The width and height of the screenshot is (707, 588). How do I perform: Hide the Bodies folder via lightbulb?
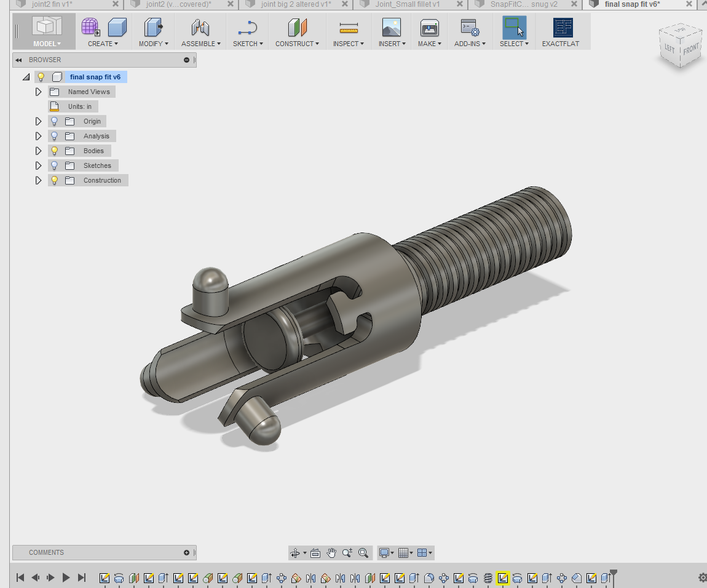pos(54,151)
